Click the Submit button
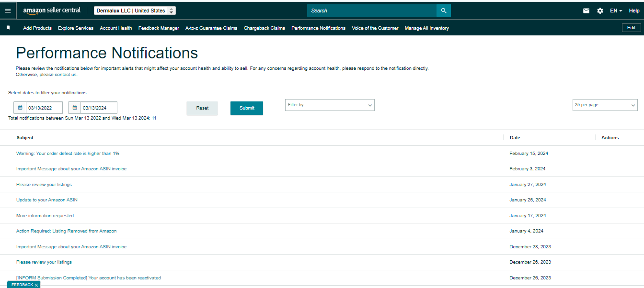This screenshot has height=288, width=644. pyautogui.click(x=247, y=108)
